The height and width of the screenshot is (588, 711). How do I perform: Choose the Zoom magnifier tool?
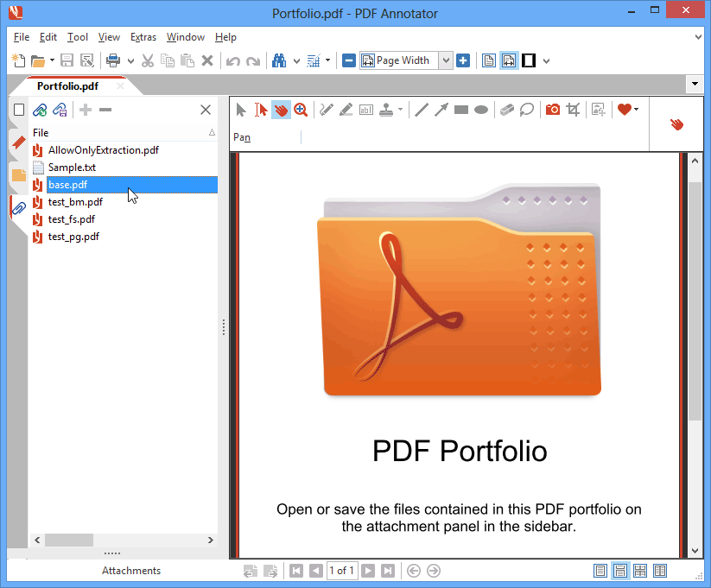click(x=300, y=110)
